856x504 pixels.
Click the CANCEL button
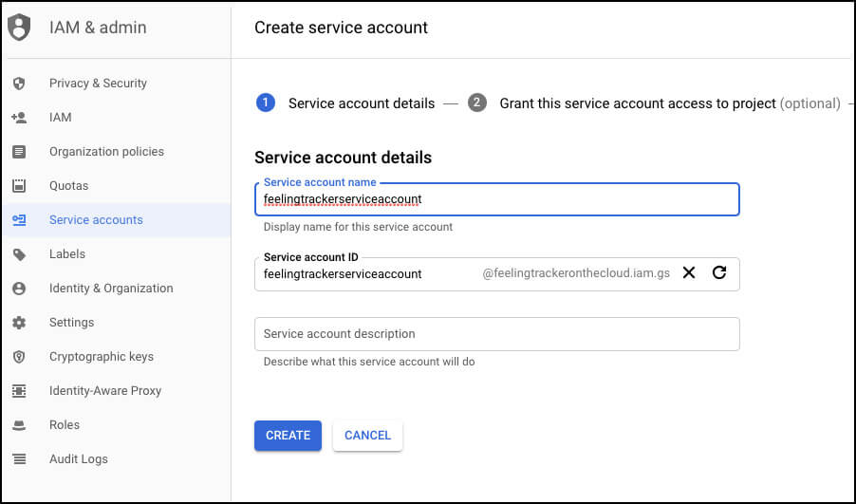(367, 436)
